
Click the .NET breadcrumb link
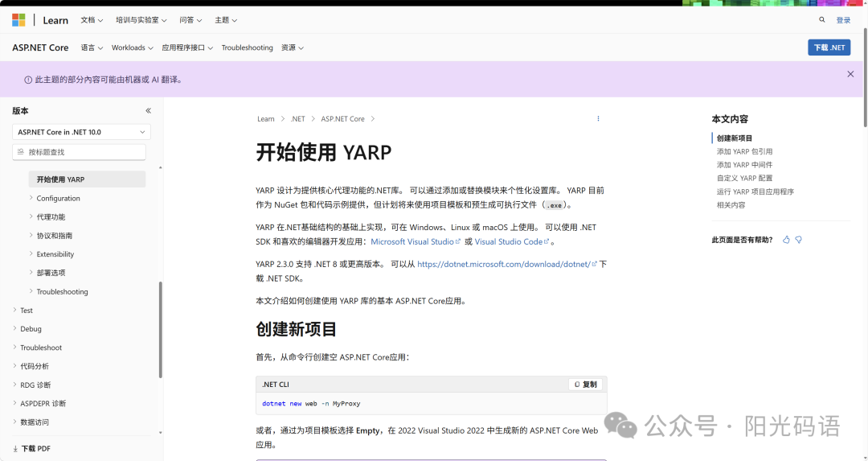tap(298, 119)
